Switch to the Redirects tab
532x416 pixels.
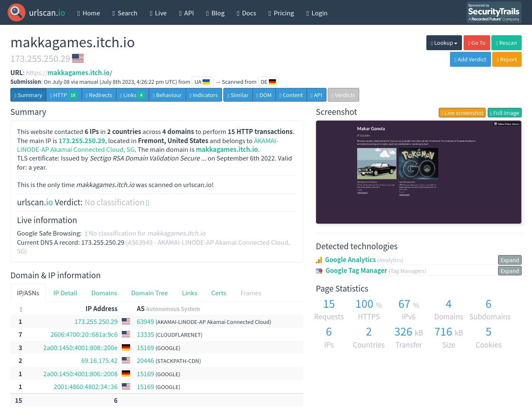[99, 95]
